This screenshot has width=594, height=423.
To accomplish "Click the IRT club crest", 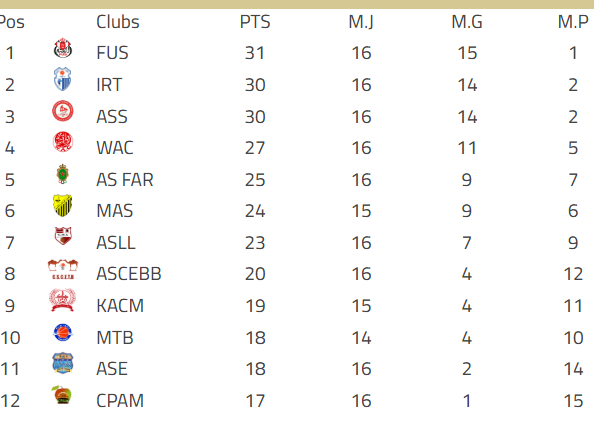I will coord(63,79).
